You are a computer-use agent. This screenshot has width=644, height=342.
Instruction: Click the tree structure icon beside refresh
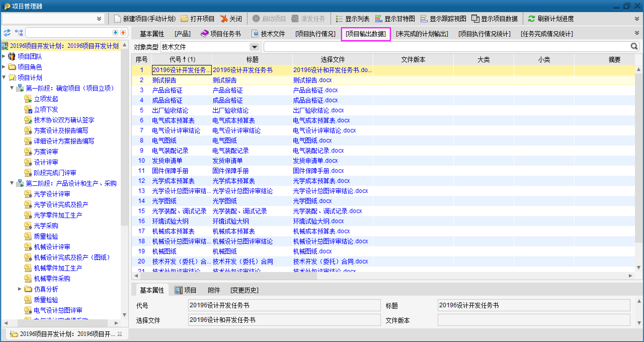click(x=19, y=33)
